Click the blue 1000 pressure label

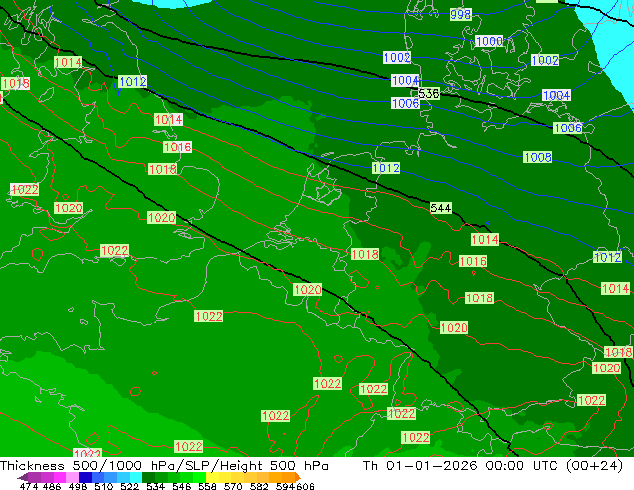(489, 41)
